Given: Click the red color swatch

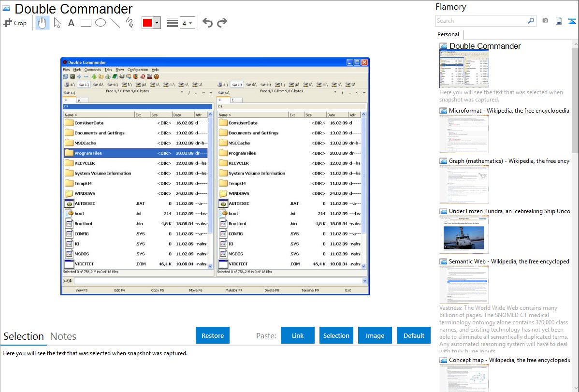Looking at the screenshot, I should coord(147,23).
